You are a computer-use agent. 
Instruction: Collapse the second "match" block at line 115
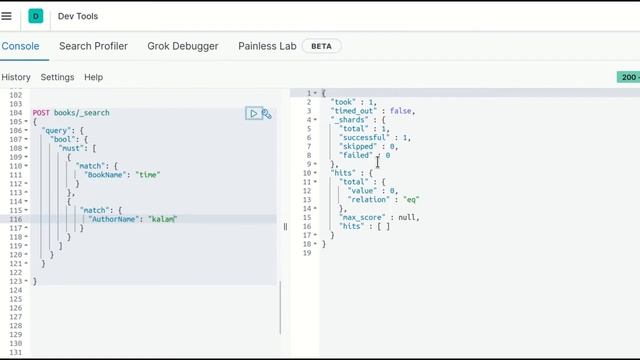26,210
